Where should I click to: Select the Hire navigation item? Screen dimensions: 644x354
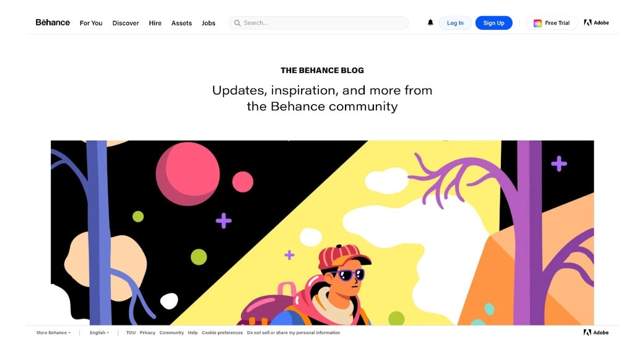coord(155,23)
